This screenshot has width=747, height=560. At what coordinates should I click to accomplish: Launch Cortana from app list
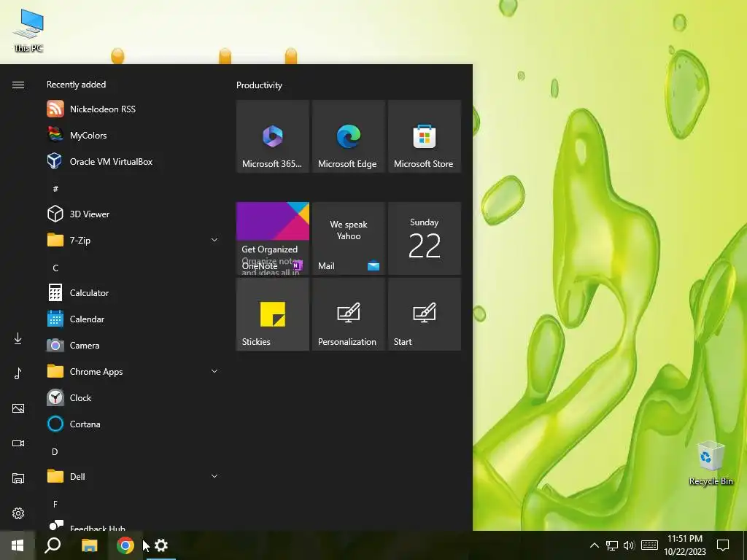[133, 424]
